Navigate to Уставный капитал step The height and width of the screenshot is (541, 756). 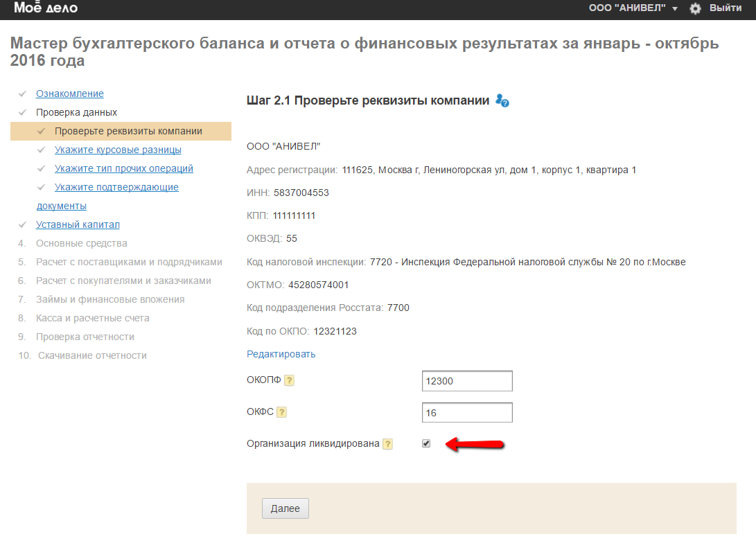[78, 224]
